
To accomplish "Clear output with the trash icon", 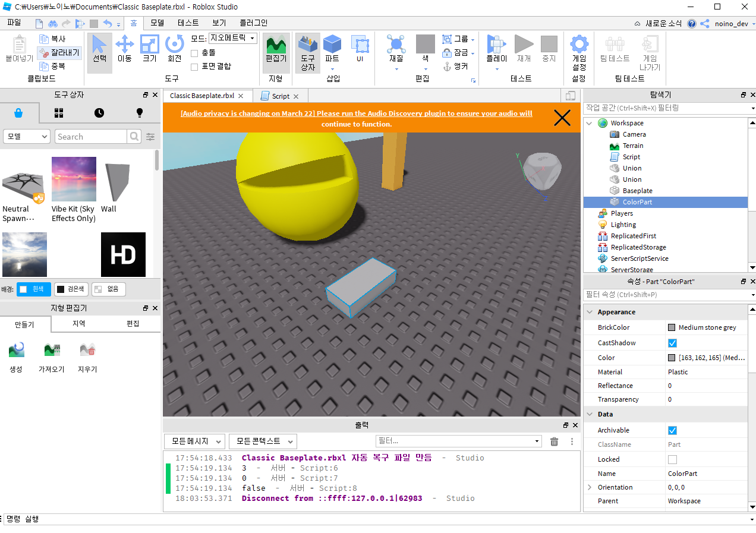I will (554, 441).
